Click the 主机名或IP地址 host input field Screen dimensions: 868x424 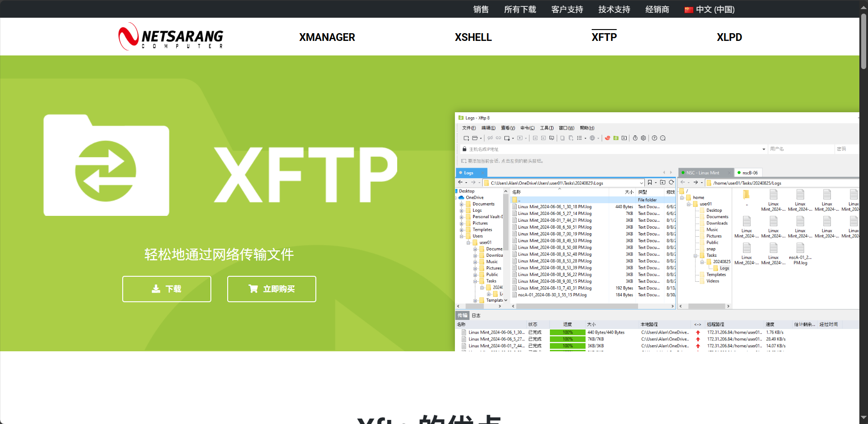point(614,149)
